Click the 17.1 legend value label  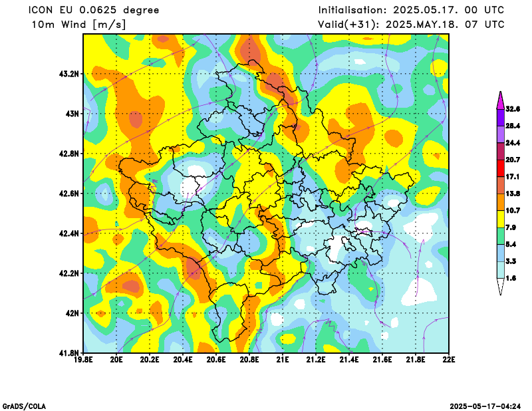click(513, 177)
